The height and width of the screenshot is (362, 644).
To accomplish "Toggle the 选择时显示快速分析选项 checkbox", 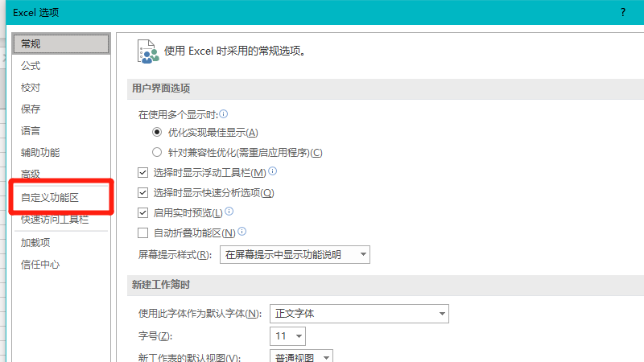I will [x=143, y=193].
